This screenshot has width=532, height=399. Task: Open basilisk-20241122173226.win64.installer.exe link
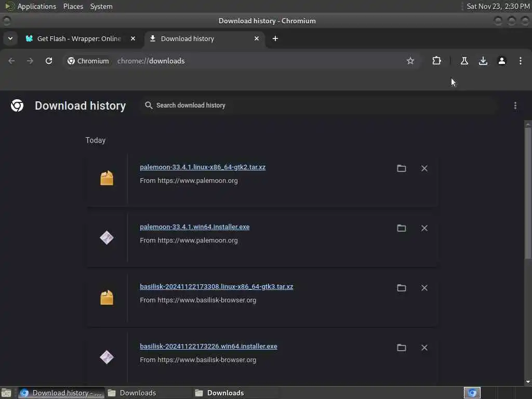208,346
